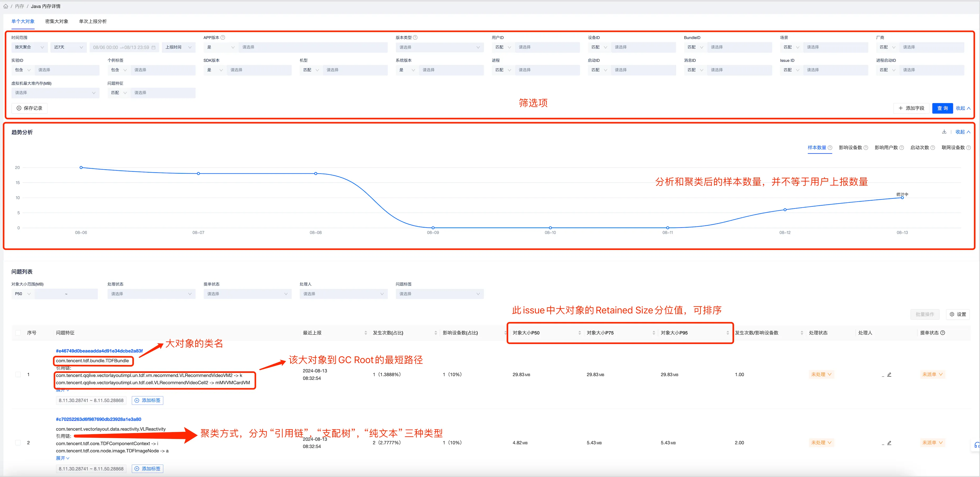Screen dimensions: 980x477
Task: Open the 处理状态 filter dropdown
Action: click(x=151, y=294)
